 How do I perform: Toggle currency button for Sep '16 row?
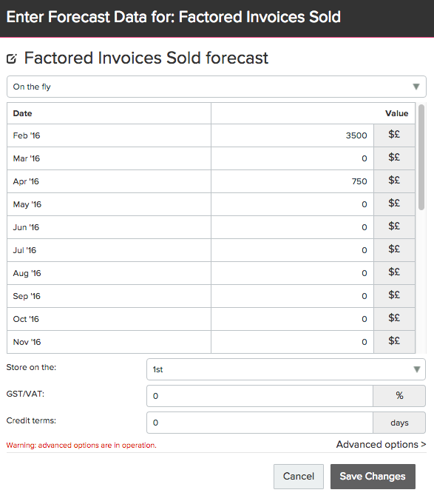click(x=394, y=296)
